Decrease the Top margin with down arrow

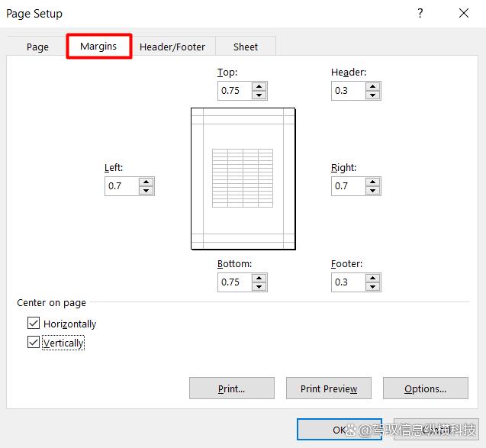pos(259,95)
